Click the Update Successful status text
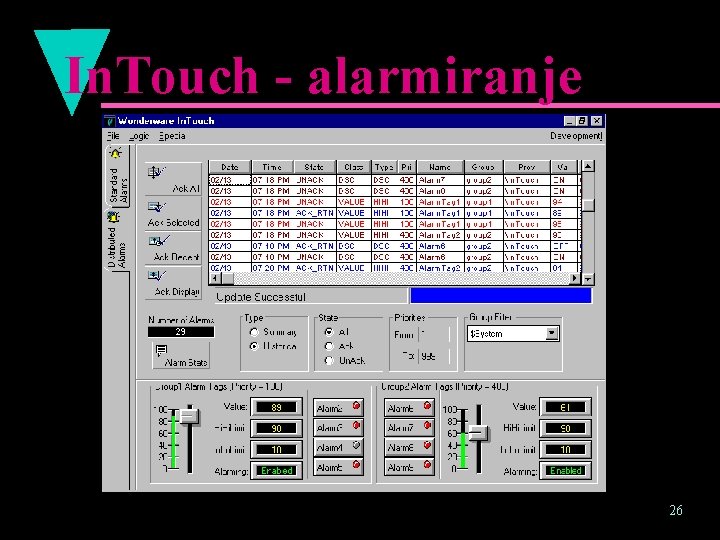 (x=261, y=297)
